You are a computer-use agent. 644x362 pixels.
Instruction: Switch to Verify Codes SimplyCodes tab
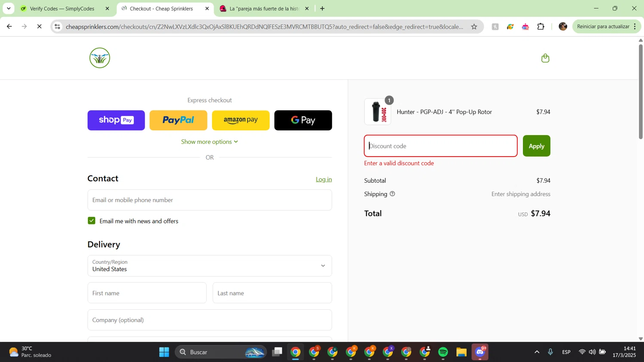[62, 9]
